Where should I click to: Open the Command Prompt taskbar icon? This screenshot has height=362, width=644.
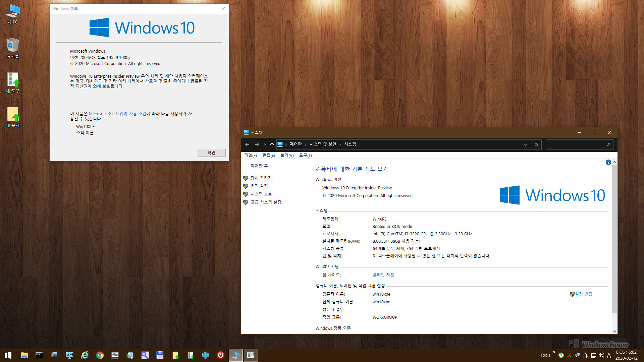click(39, 355)
